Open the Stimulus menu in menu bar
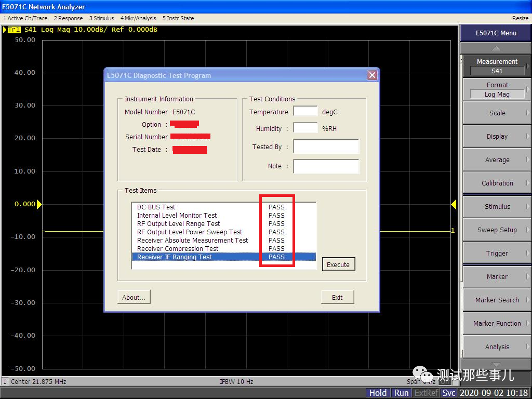Viewport: 532px width, 399px height. point(102,18)
